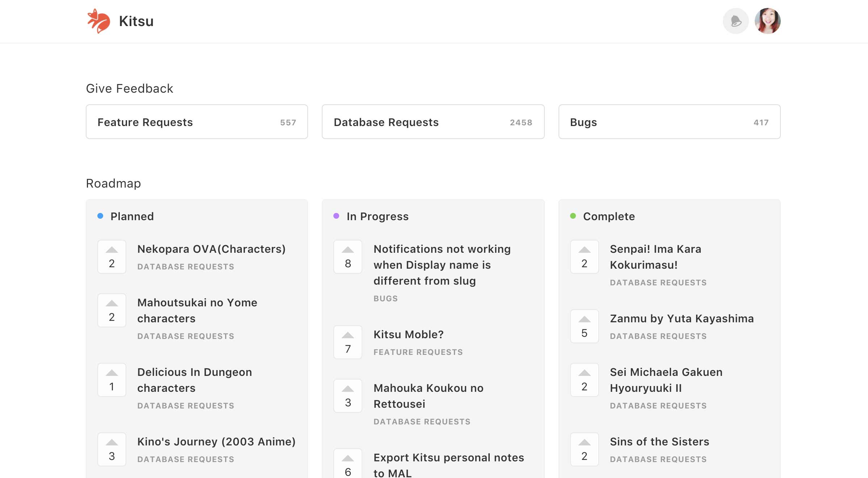Click the In Progress column heading
868x478 pixels.
click(x=378, y=217)
